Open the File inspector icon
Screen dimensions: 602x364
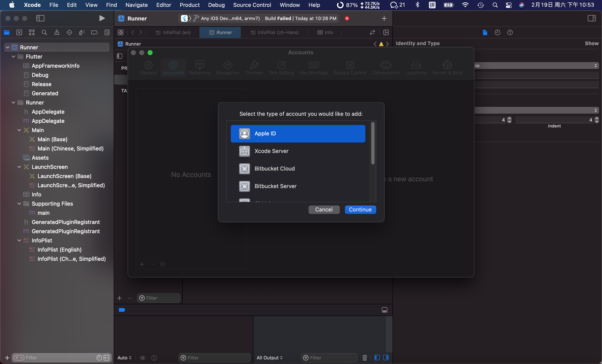coord(485,32)
